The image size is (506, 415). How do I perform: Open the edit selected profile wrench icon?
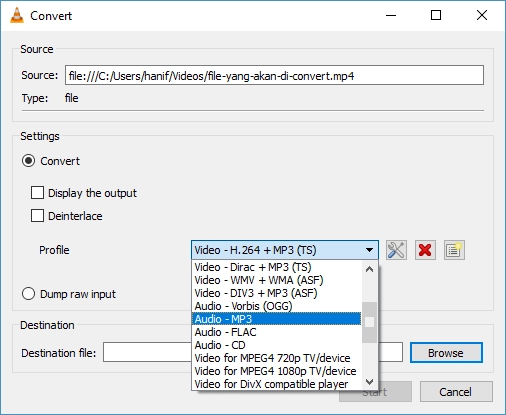click(396, 250)
